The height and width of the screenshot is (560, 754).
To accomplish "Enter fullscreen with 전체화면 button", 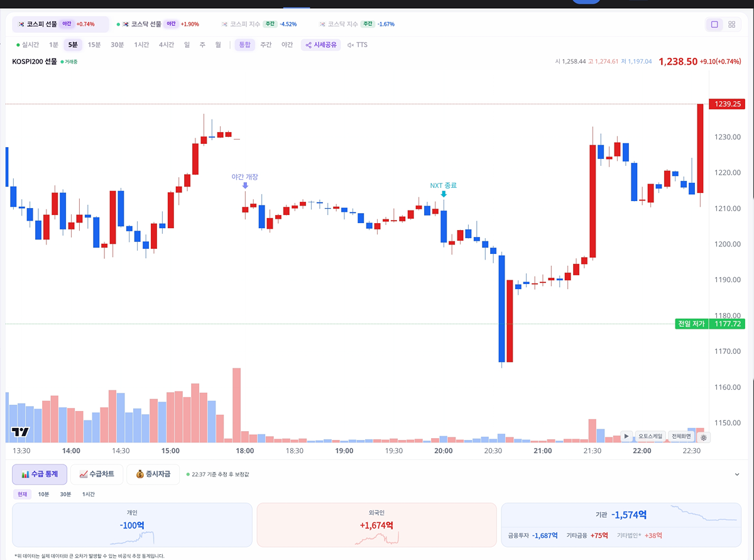I will 681,436.
